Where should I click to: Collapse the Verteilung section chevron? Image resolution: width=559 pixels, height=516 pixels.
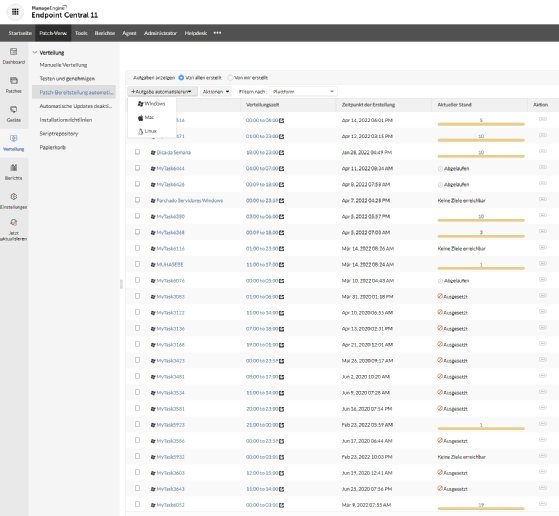[x=35, y=52]
